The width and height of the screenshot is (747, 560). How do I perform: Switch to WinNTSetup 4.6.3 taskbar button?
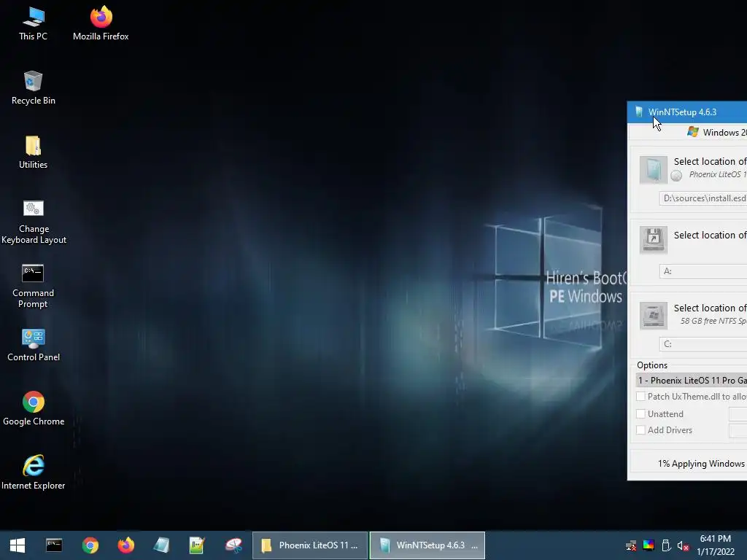tap(427, 545)
